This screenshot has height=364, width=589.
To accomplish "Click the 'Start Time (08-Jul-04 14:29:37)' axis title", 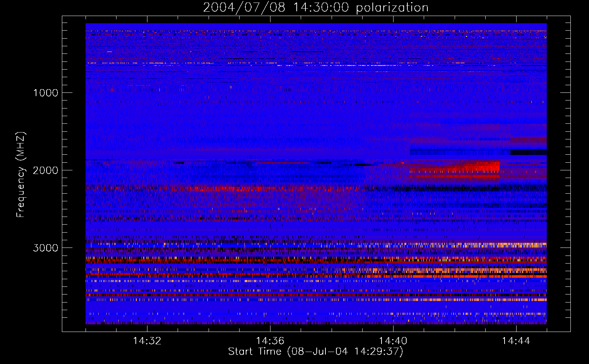I will point(316,352).
